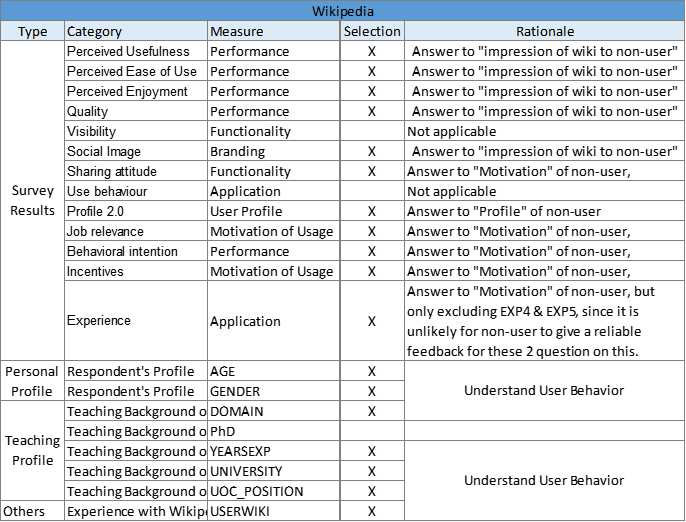Click the YEARSEXP measure cell
Viewport: 686px width, 522px height.
274,451
